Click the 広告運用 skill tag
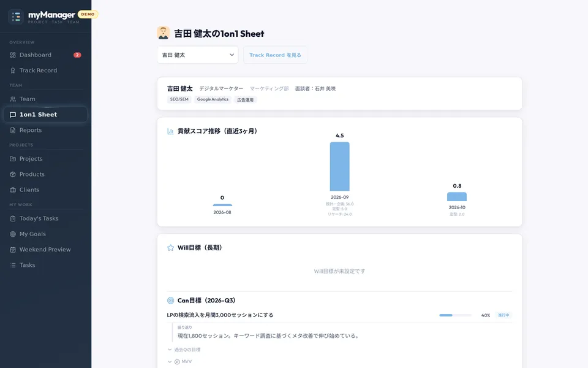Viewport: 588px width, 368px height. 245,100
